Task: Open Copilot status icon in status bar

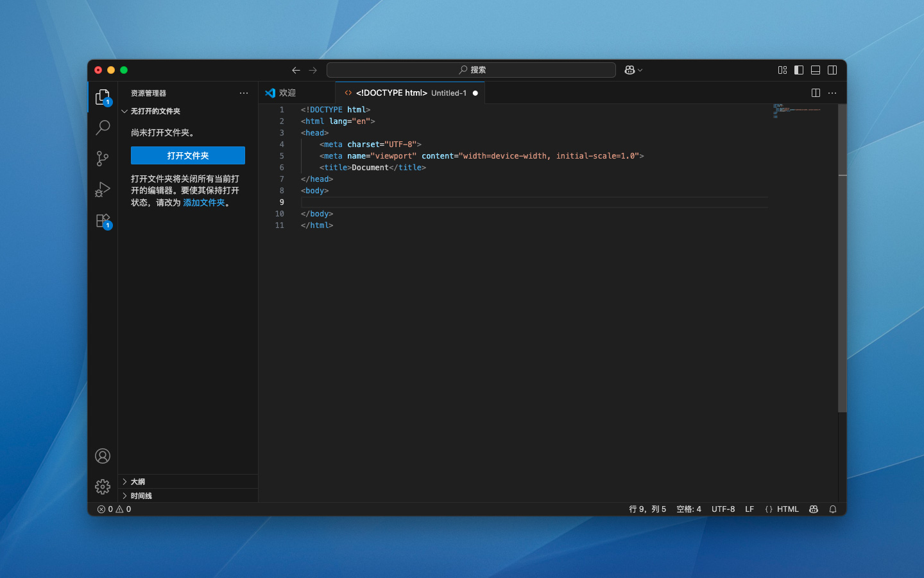Action: 814,509
